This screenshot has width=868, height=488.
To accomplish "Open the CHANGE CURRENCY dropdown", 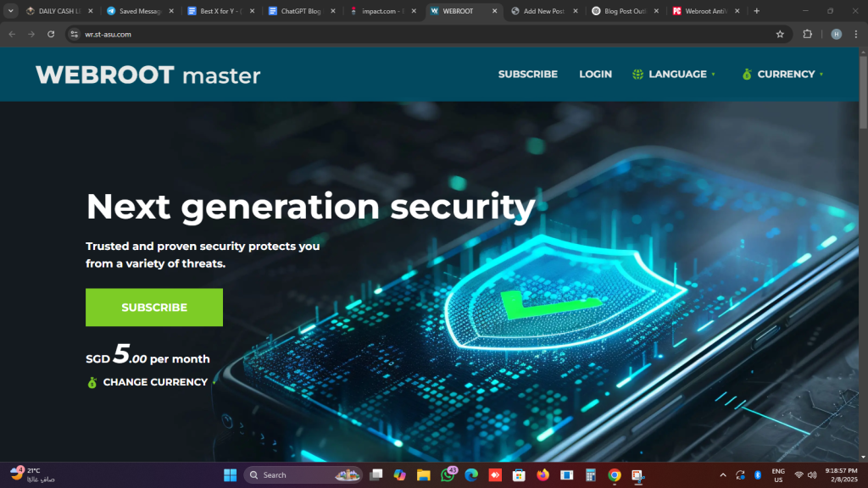I will coord(152,382).
